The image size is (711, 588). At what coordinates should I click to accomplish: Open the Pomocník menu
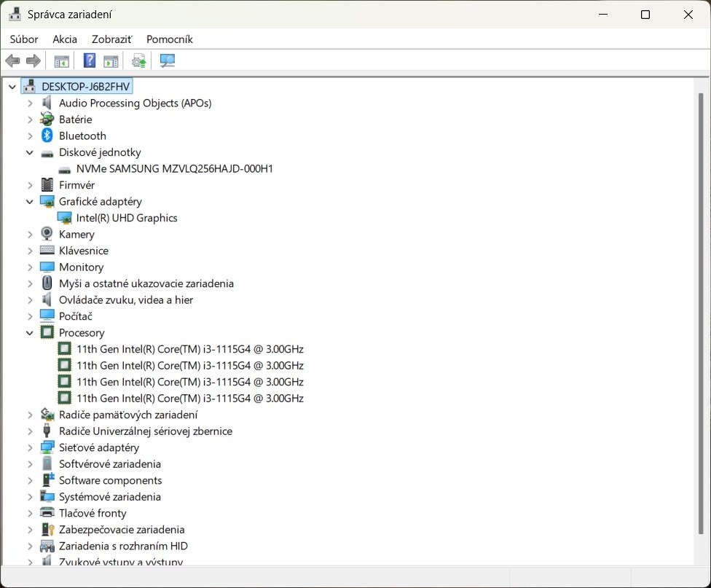pyautogui.click(x=169, y=39)
